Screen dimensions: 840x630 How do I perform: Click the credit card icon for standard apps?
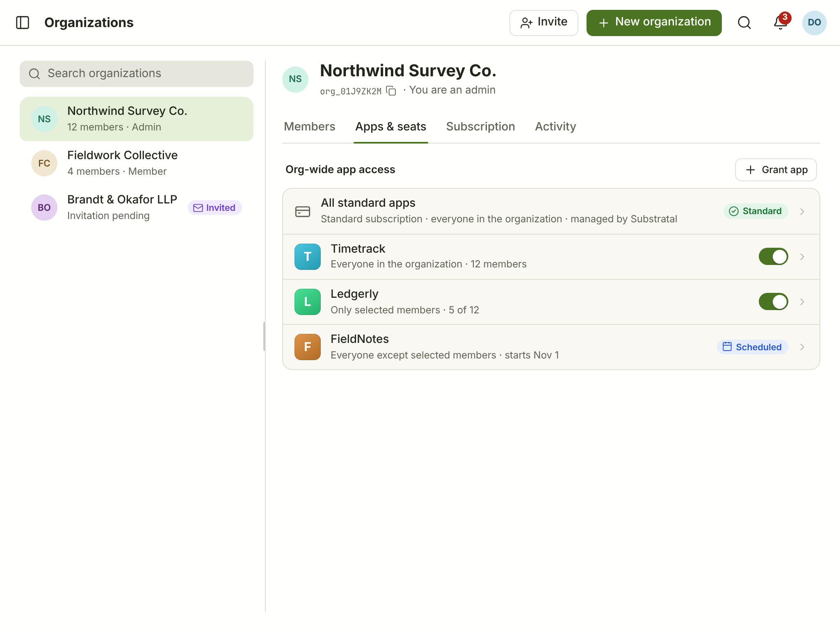coord(303,212)
